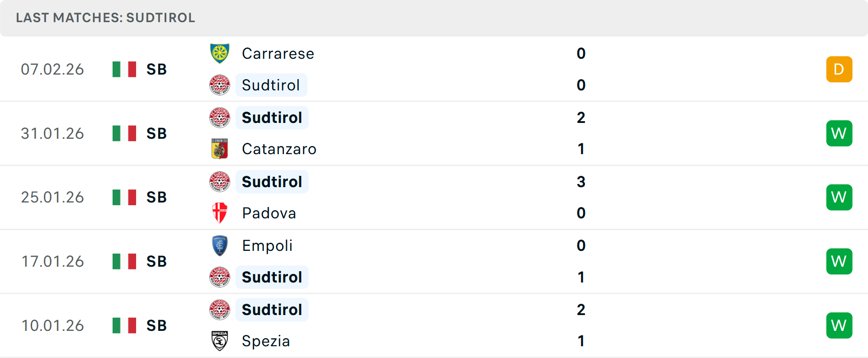Click the W badge for Spezia match
868x358 pixels.
click(x=839, y=325)
